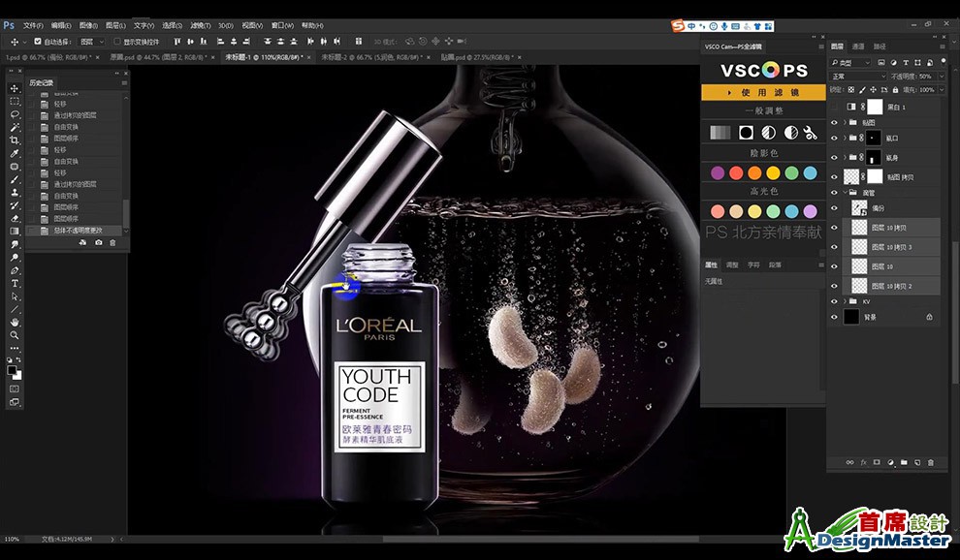Hide the 备份 layer
This screenshot has width=960, height=560.
(x=834, y=208)
